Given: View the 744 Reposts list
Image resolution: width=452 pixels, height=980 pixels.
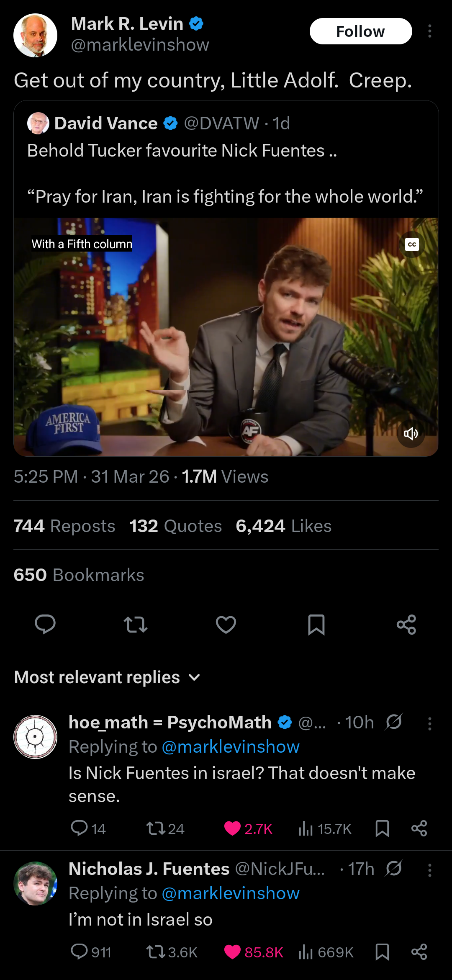Looking at the screenshot, I should click(x=64, y=526).
